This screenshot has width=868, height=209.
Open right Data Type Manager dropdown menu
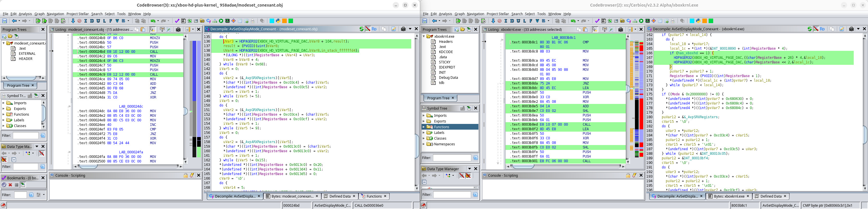coord(469,168)
